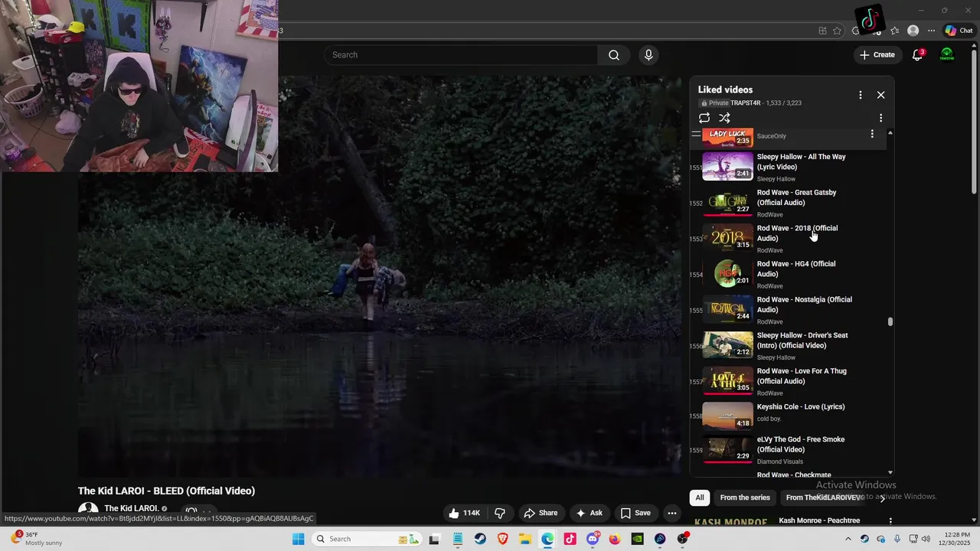This screenshot has height=551, width=980.
Task: Open the TRAPST4R account avatar menu
Action: 947,55
